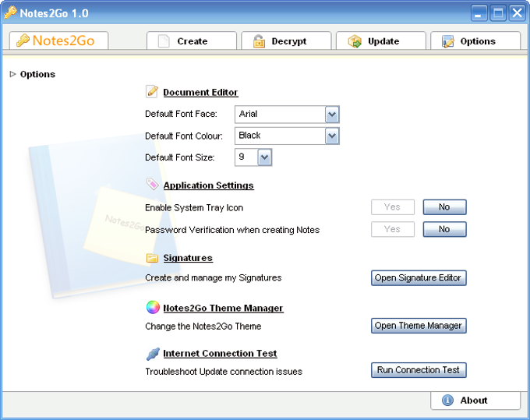Image resolution: width=530 pixels, height=420 pixels.
Task: Maximize the Notes2Go window
Action: pyautogui.click(x=498, y=13)
